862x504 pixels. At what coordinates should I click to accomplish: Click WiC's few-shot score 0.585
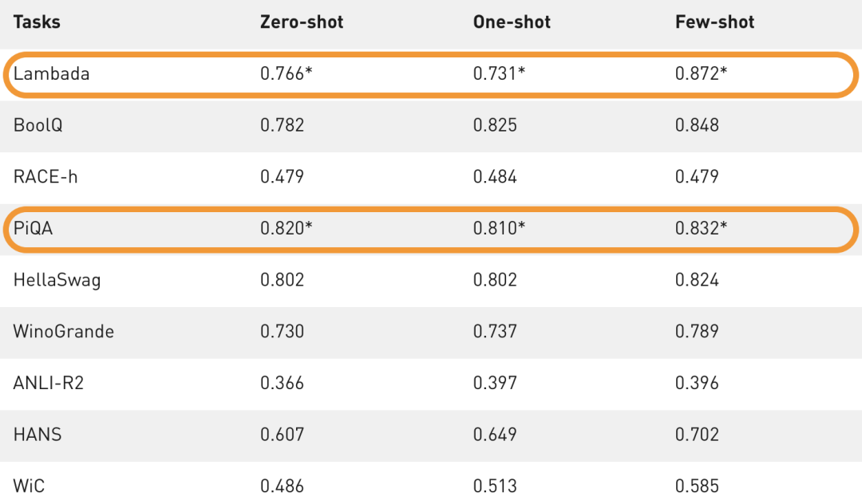[x=697, y=486]
